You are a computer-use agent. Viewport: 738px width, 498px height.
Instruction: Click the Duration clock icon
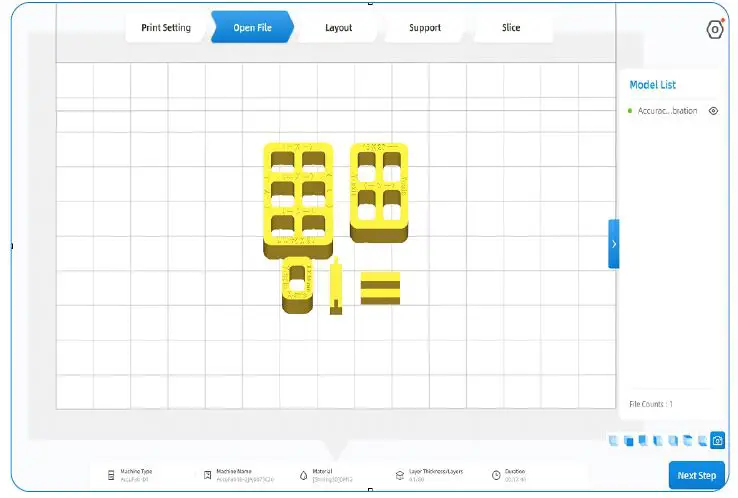[x=496, y=475]
